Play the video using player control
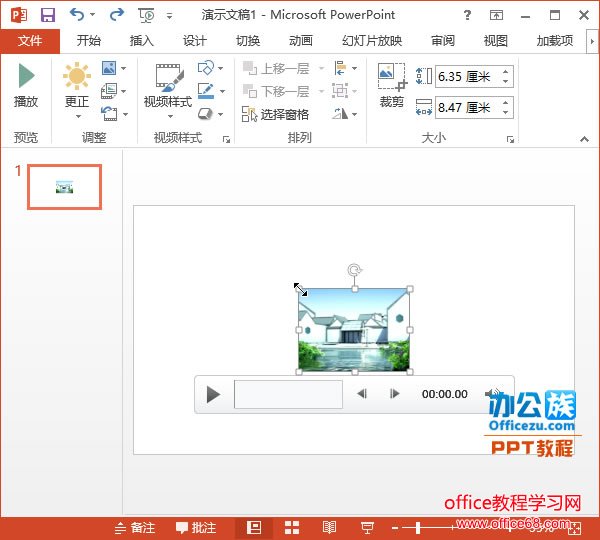The image size is (600, 540). (213, 394)
